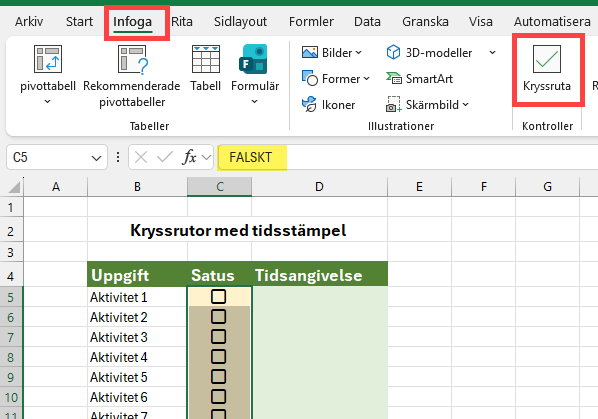Select column F header
This screenshot has height=419, width=598.
click(x=484, y=187)
